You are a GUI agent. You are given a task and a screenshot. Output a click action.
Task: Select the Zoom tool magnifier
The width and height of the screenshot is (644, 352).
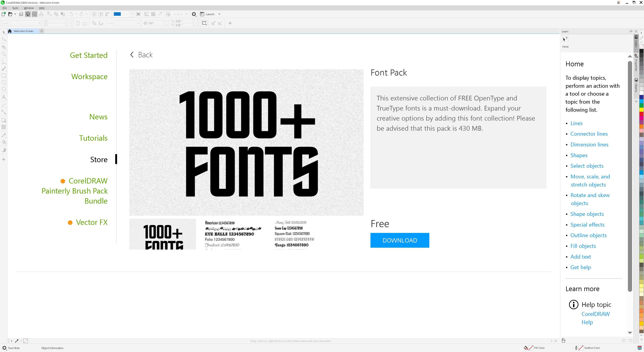pyautogui.click(x=4, y=54)
